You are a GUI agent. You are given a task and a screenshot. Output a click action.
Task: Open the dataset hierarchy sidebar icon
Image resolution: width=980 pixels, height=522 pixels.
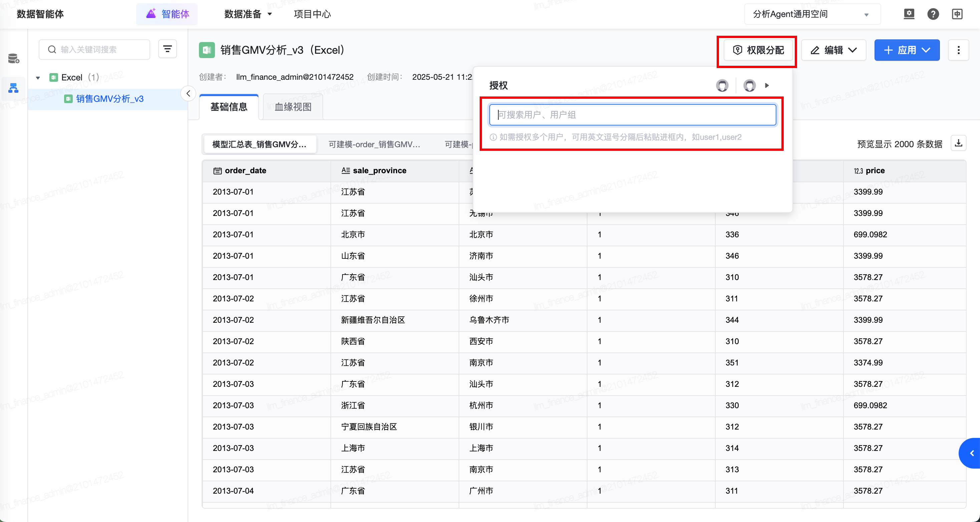pyautogui.click(x=14, y=88)
